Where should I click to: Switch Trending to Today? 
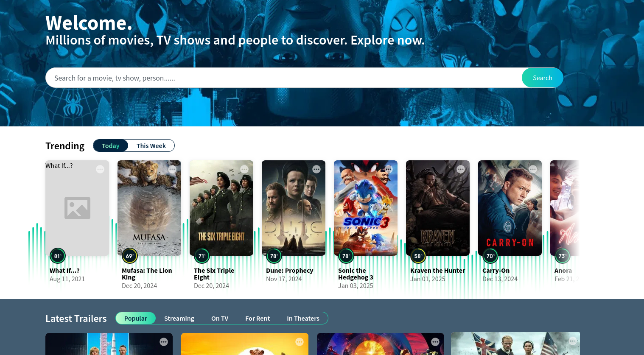pyautogui.click(x=111, y=145)
